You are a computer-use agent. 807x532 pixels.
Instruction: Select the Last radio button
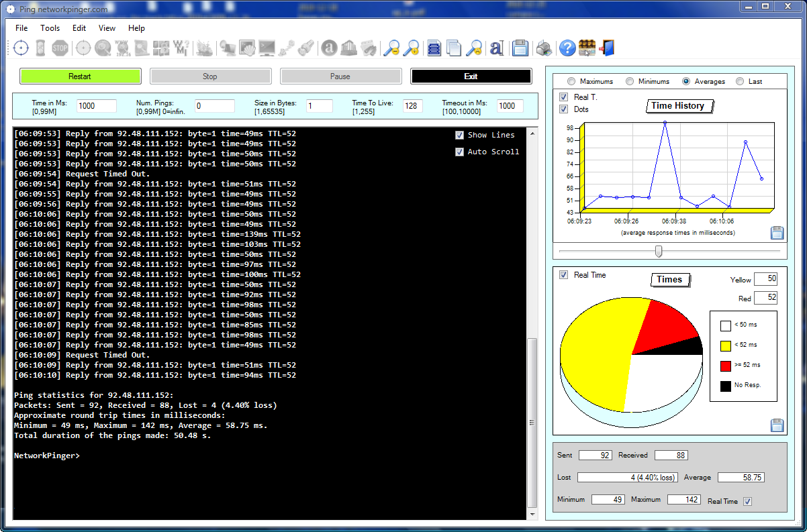pyautogui.click(x=740, y=81)
